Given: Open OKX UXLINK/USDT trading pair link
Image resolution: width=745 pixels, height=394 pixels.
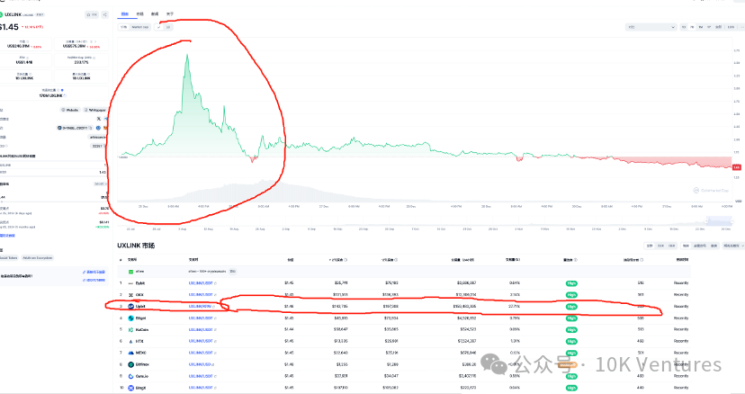Looking at the screenshot, I should coord(201,295).
